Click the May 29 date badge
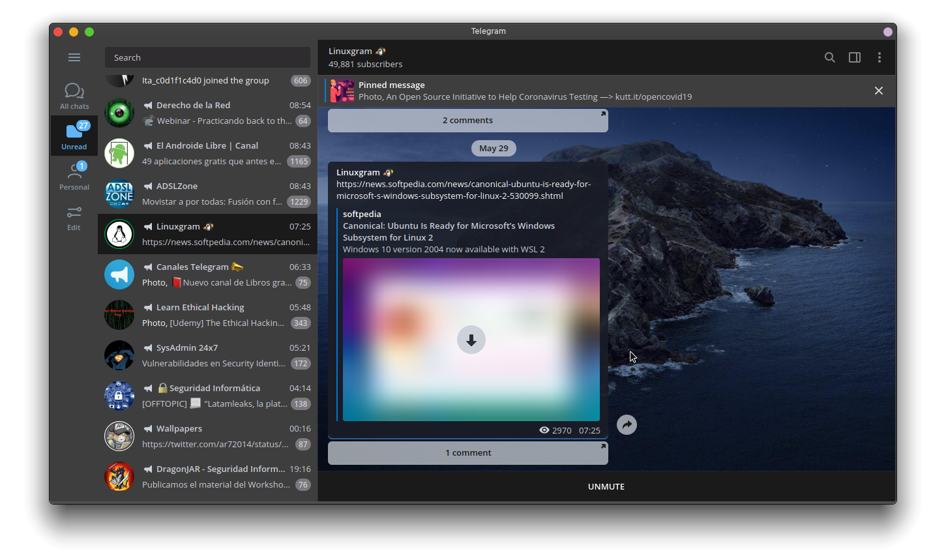 click(494, 148)
